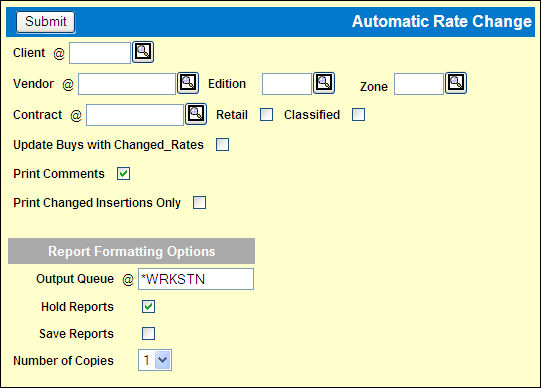Tick the Classified checkbox
This screenshot has height=388, width=541.
[x=358, y=115]
